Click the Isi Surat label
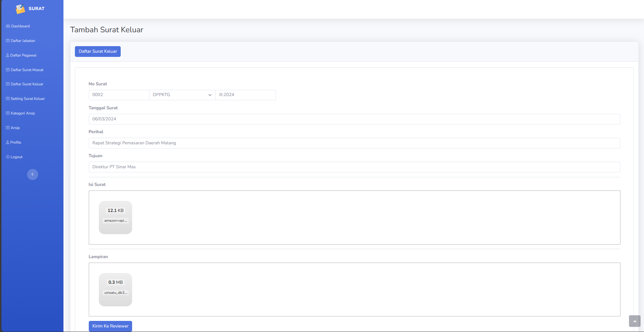644x332 pixels. (97, 185)
